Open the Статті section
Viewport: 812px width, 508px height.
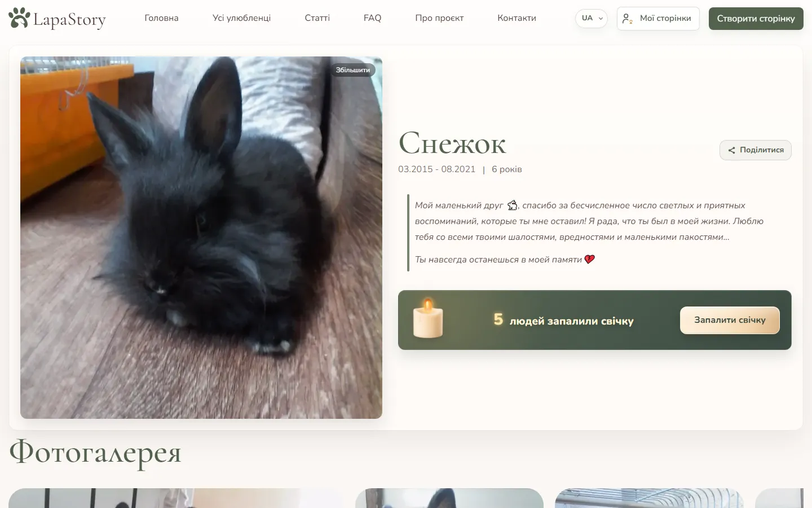pyautogui.click(x=317, y=18)
